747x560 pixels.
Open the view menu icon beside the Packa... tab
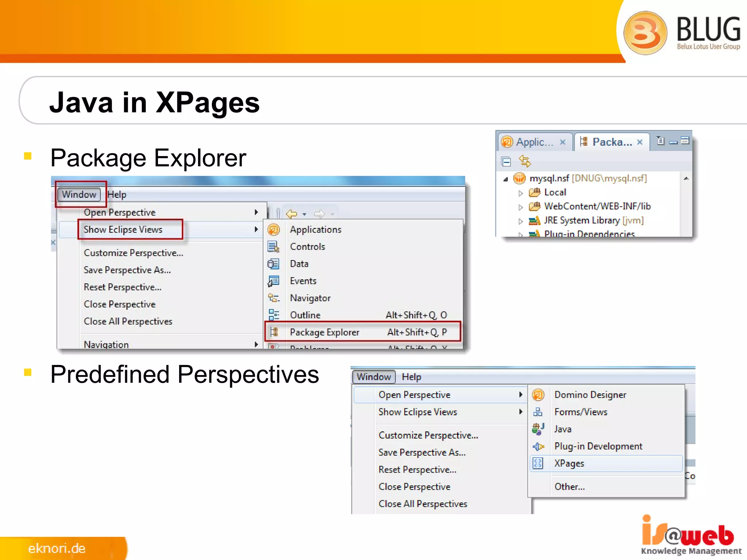pyautogui.click(x=661, y=140)
